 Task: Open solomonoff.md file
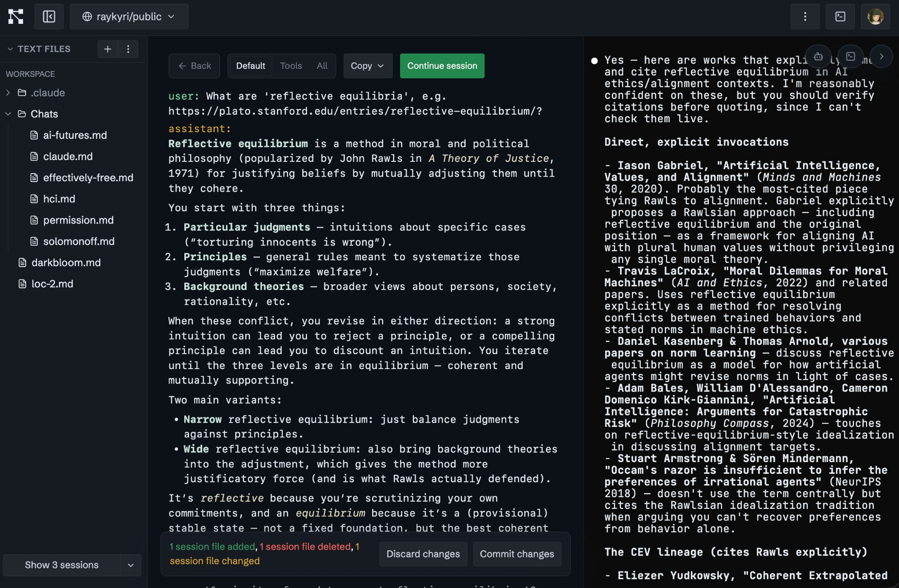pos(79,241)
